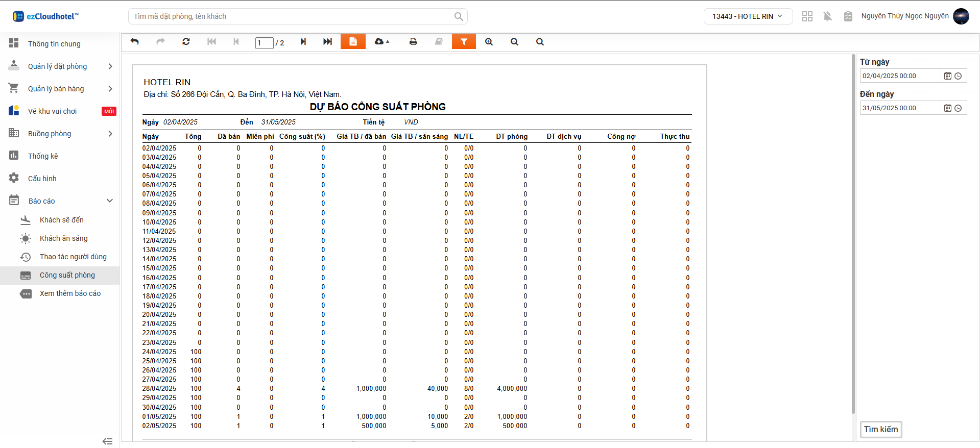Toggle the orange page layout view button
The image size is (980, 448).
point(353,42)
